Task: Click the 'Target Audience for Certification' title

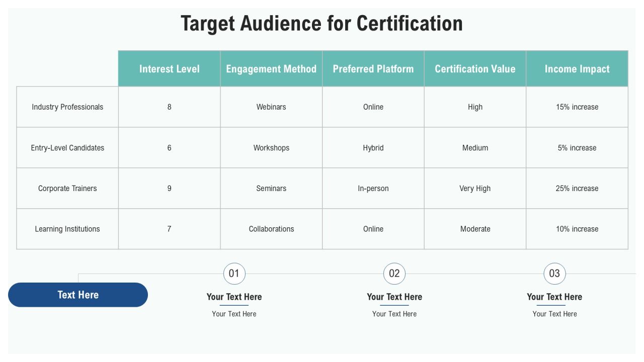Action: click(x=321, y=24)
